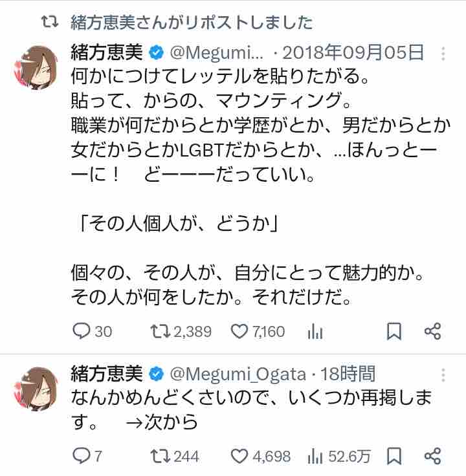
Task: Click the 緒方恵美さんがリポストしました label
Action: tap(191, 23)
